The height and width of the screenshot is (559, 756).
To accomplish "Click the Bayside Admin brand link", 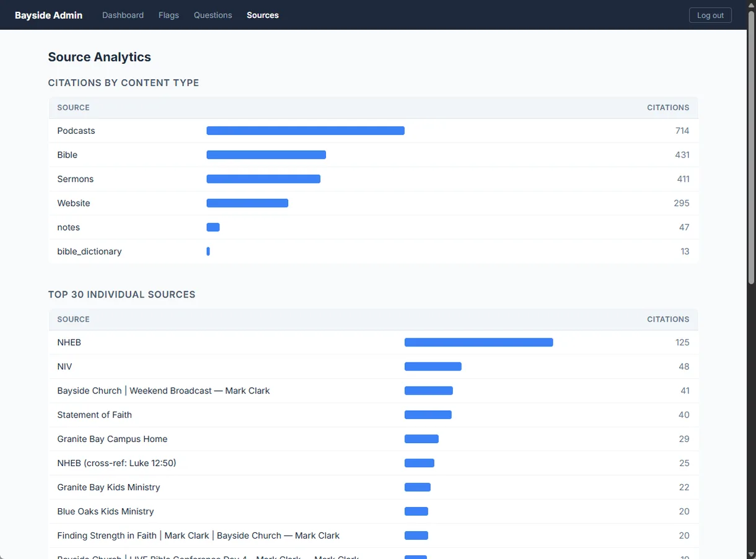I will pyautogui.click(x=48, y=15).
